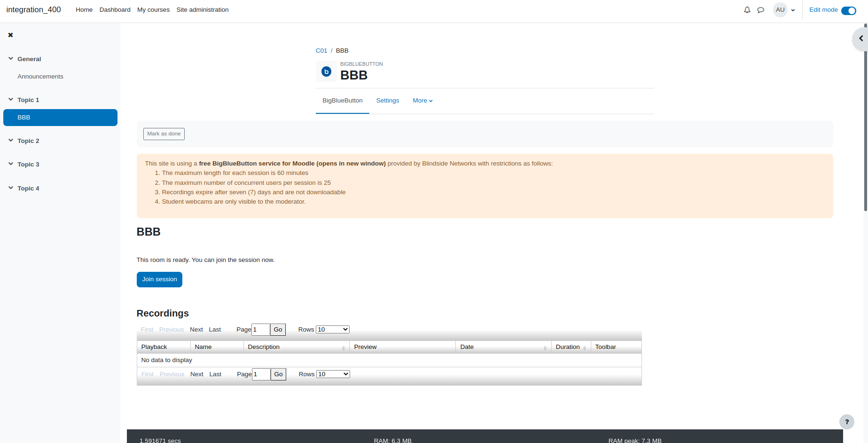Click the Topic 2 section title
Image resolution: width=868 pixels, height=443 pixels.
point(28,141)
